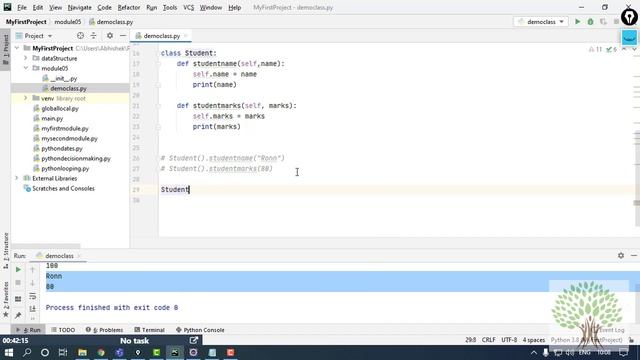Screen dimensions: 640x360
Task: Open the Edit menu
Action: pos(38,7)
